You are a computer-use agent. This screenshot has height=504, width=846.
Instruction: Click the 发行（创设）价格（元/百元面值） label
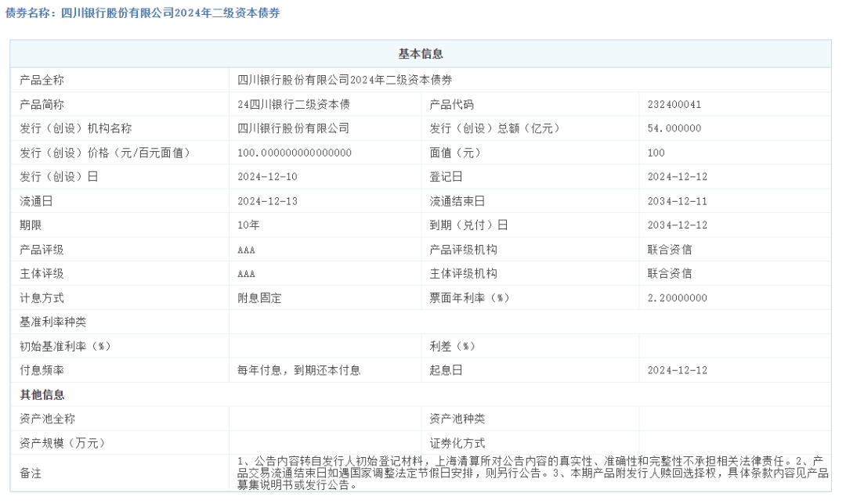(105, 153)
